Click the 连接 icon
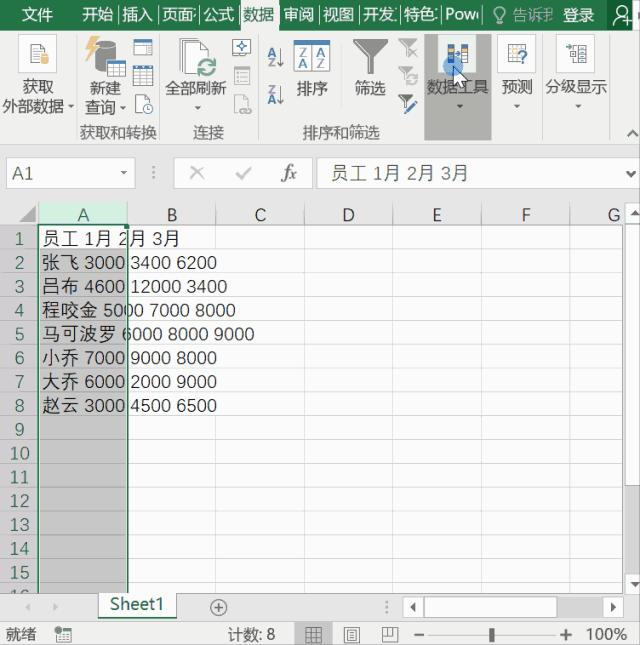Image resolution: width=640 pixels, height=645 pixels. point(242,48)
